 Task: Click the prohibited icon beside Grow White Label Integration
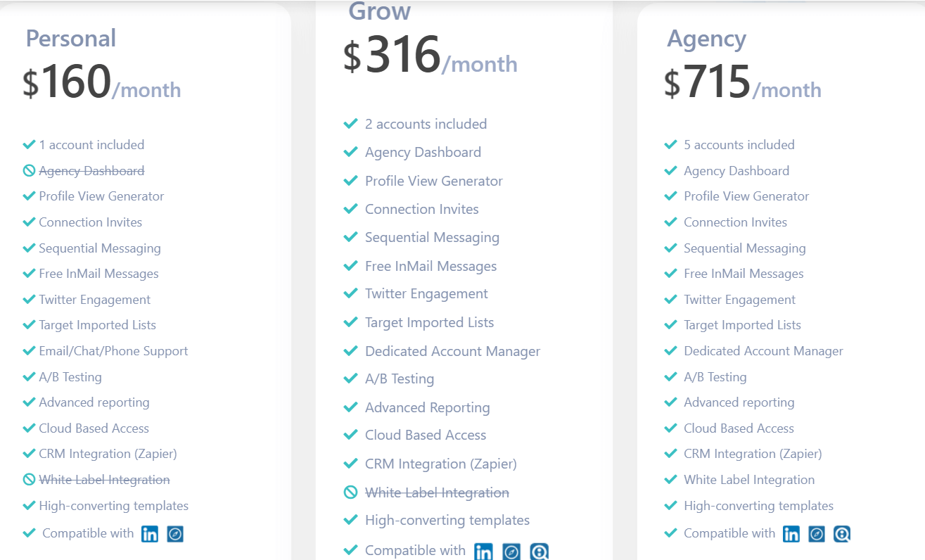[350, 492]
